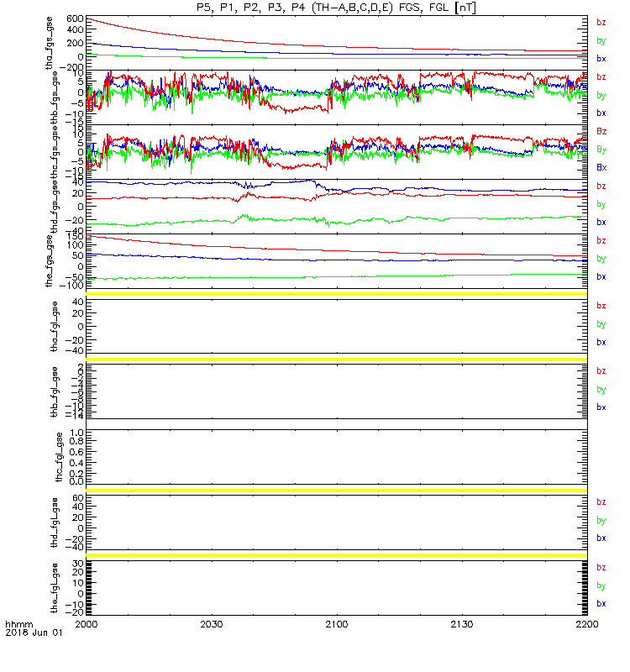Click the thc_fgs_gse y-axis label
The width and height of the screenshot is (630, 672).
point(55,153)
